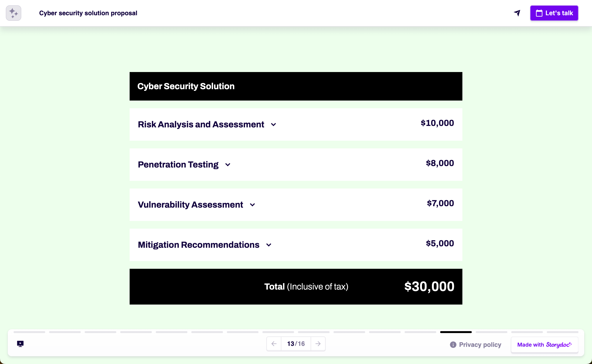Click the forward arrow in page navigation
Screen dimensions: 592x364
pos(318,343)
